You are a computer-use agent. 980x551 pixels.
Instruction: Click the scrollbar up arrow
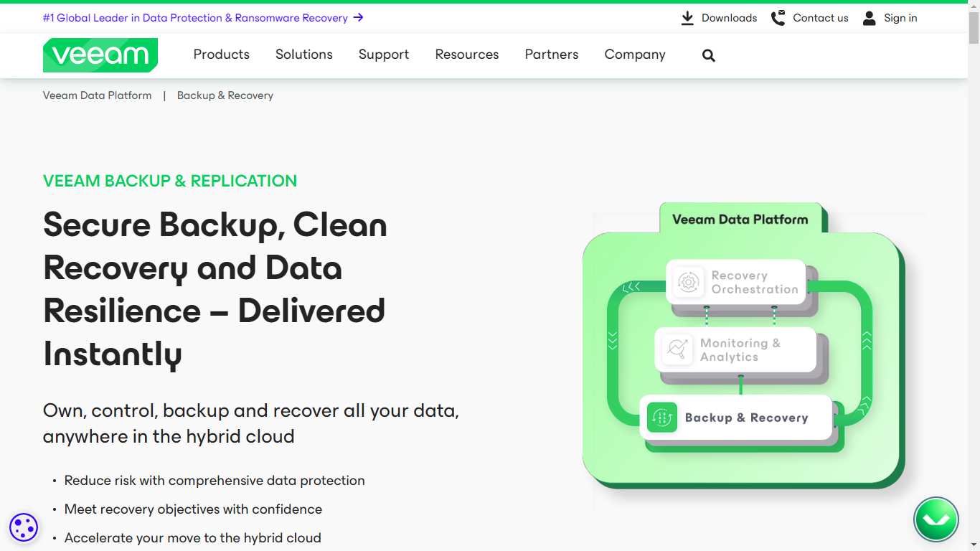(x=974, y=6)
